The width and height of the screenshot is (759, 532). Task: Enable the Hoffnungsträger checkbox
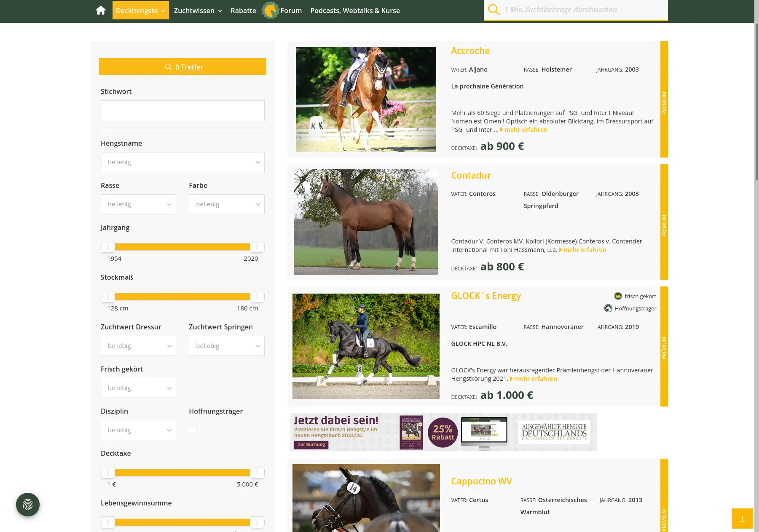pos(193,430)
